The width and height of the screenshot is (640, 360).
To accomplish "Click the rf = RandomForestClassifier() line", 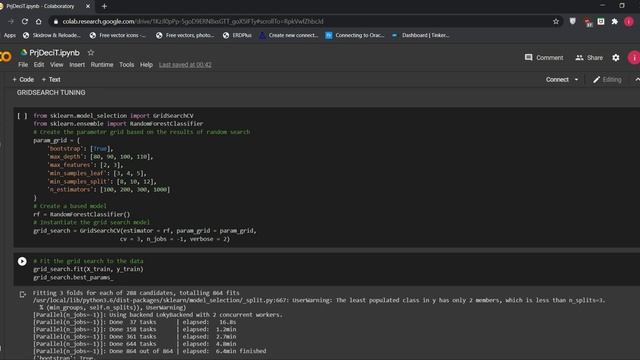I will coord(82,214).
